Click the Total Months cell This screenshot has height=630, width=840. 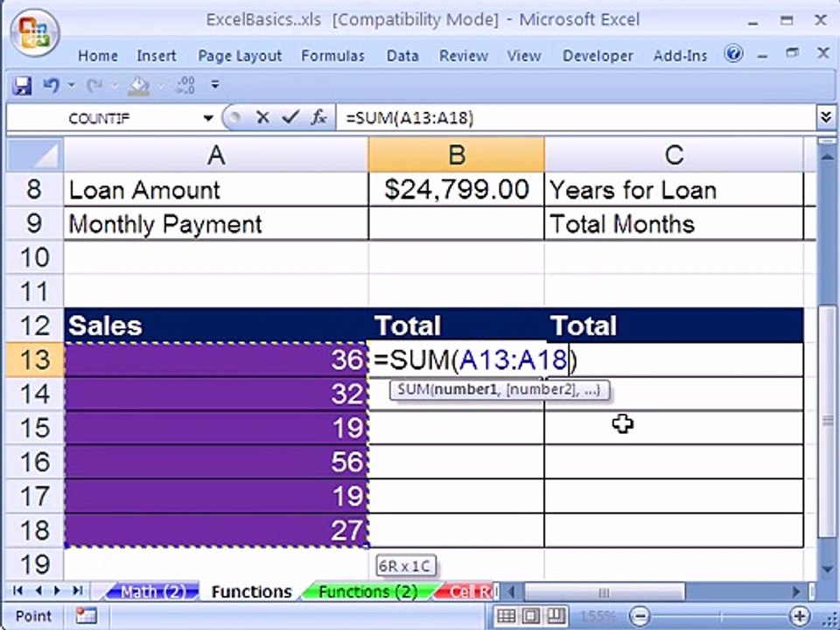click(x=674, y=223)
